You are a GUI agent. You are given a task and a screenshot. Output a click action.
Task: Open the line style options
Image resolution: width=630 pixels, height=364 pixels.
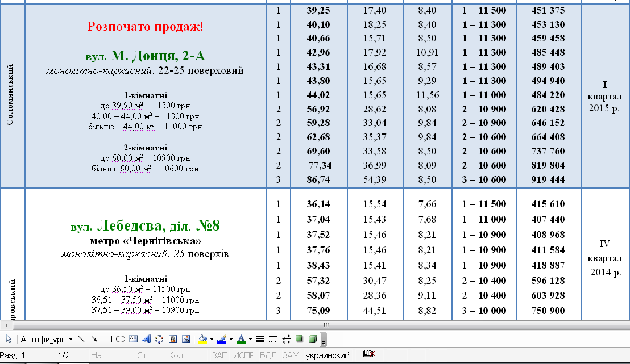click(260, 340)
